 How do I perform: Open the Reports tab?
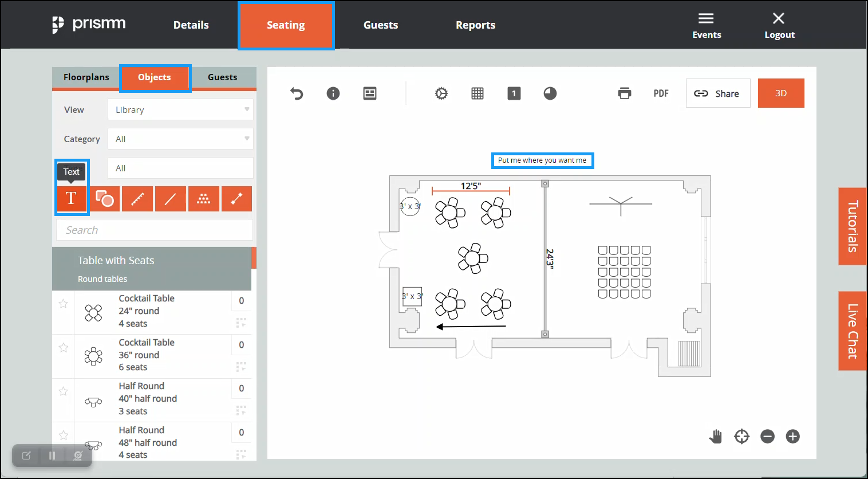476,25
